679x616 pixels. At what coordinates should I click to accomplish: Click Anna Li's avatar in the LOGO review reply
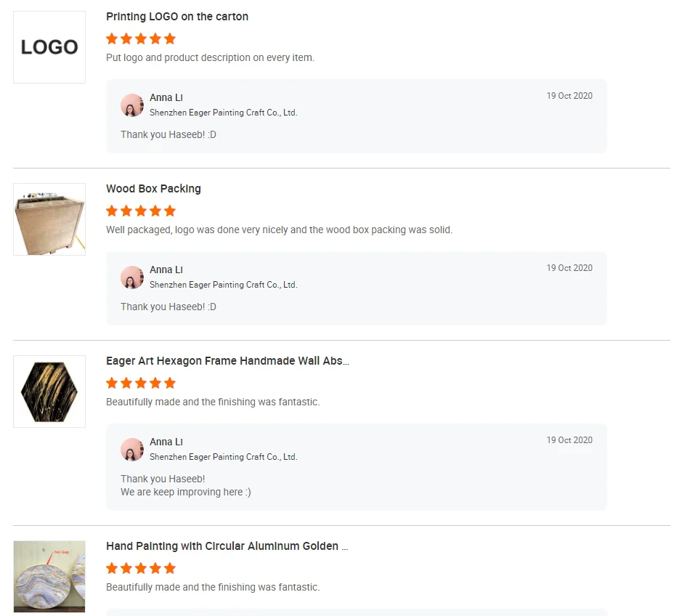click(132, 105)
